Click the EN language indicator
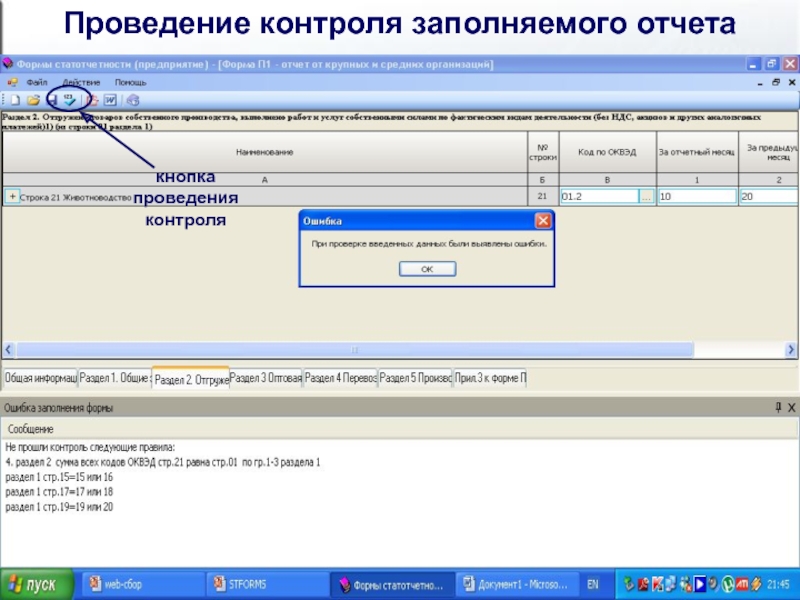Screen dimensions: 800x600 click(592, 584)
